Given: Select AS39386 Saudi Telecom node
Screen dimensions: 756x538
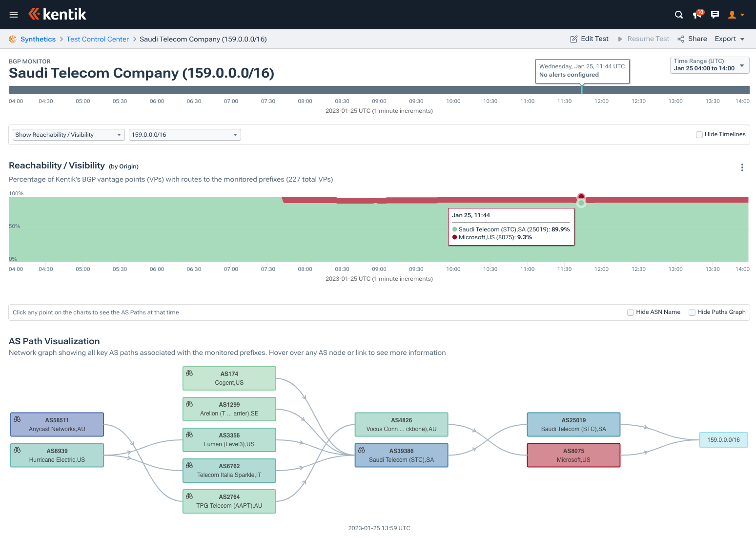Looking at the screenshot, I should pos(402,455).
